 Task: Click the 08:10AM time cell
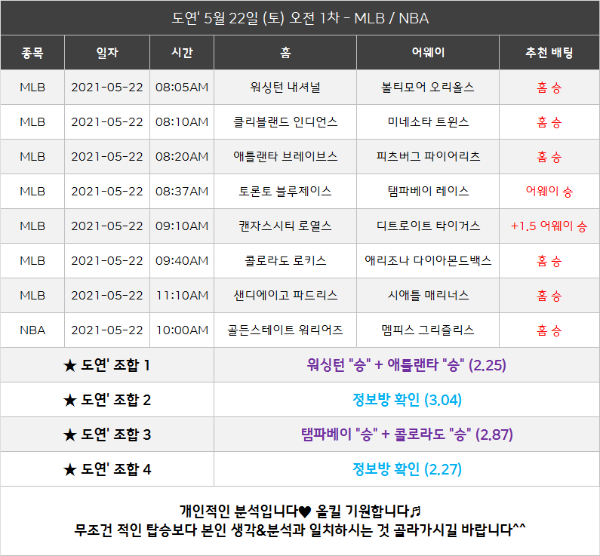coord(182,122)
